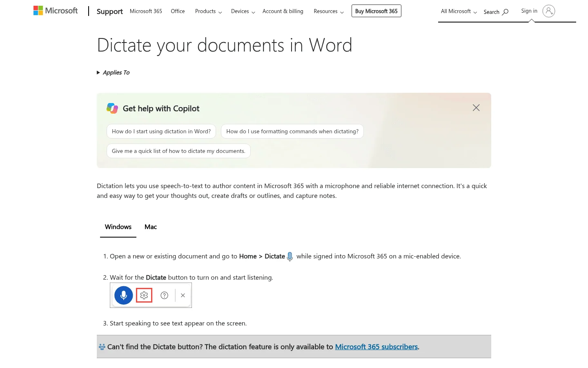Open the Microsoft 365 subscribers link
The height and width of the screenshot is (368, 588).
click(376, 347)
